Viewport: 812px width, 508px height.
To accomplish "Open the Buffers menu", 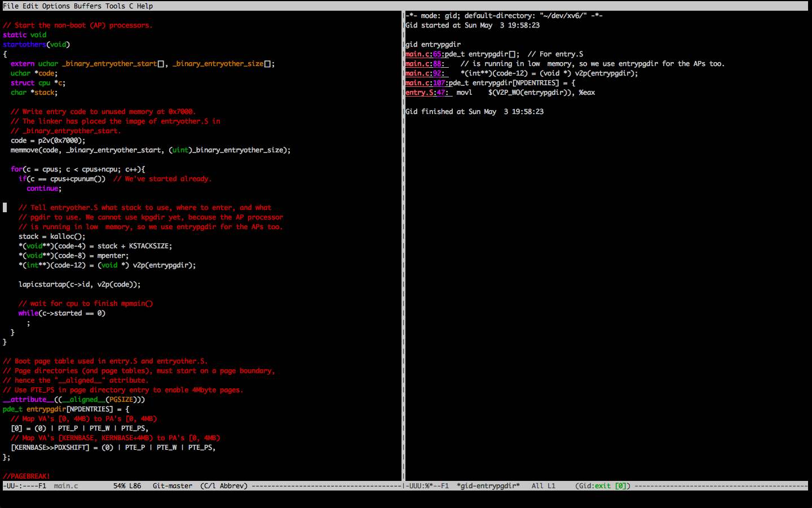I will tap(87, 6).
